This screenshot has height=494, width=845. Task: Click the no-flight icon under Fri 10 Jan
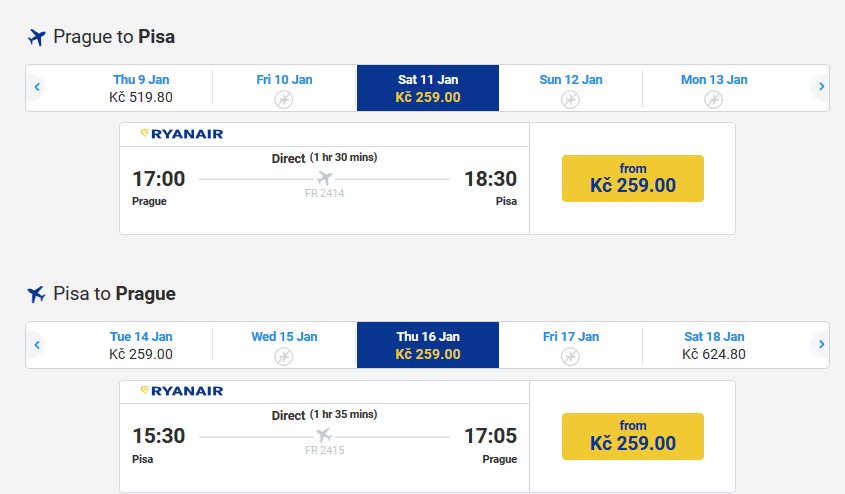pyautogui.click(x=284, y=99)
